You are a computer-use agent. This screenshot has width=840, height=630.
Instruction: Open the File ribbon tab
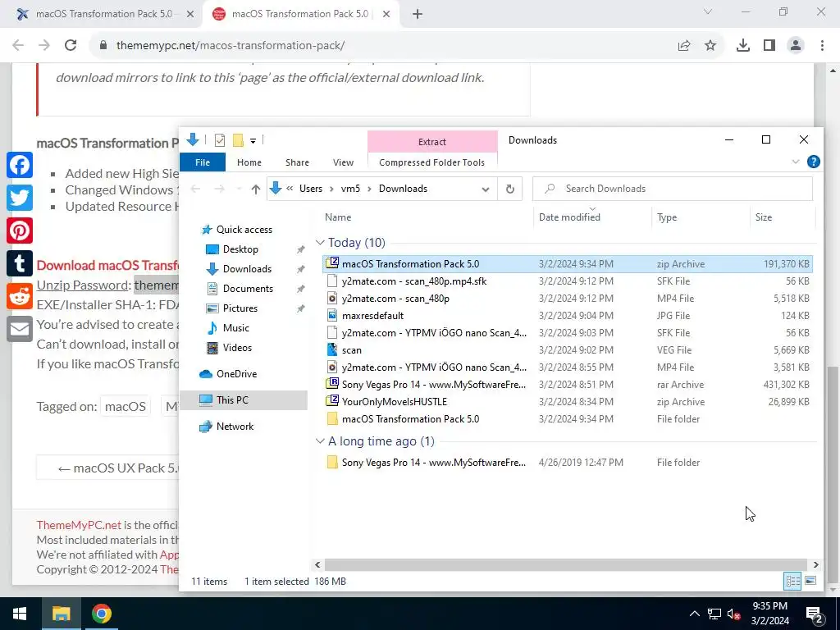[x=203, y=162]
